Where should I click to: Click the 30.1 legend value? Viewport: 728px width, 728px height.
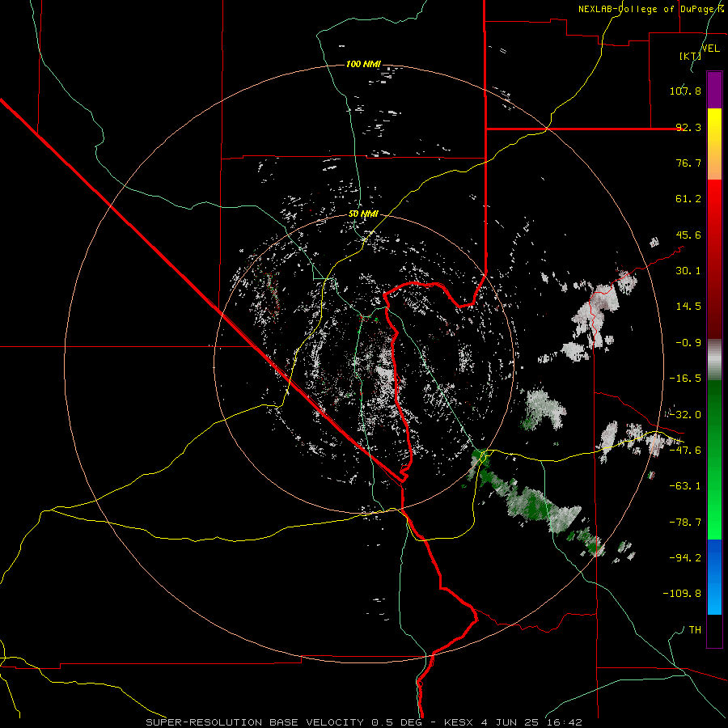(x=688, y=271)
